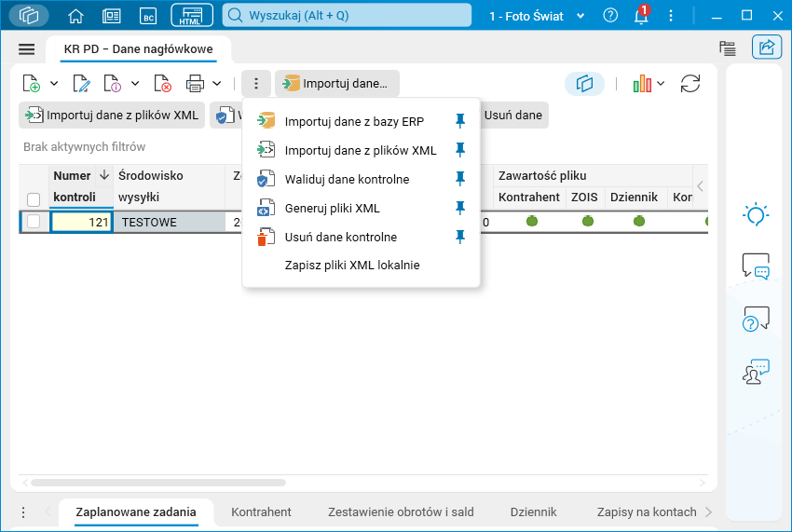Open the news page icon in title bar
The image size is (792, 532).
coord(111,16)
